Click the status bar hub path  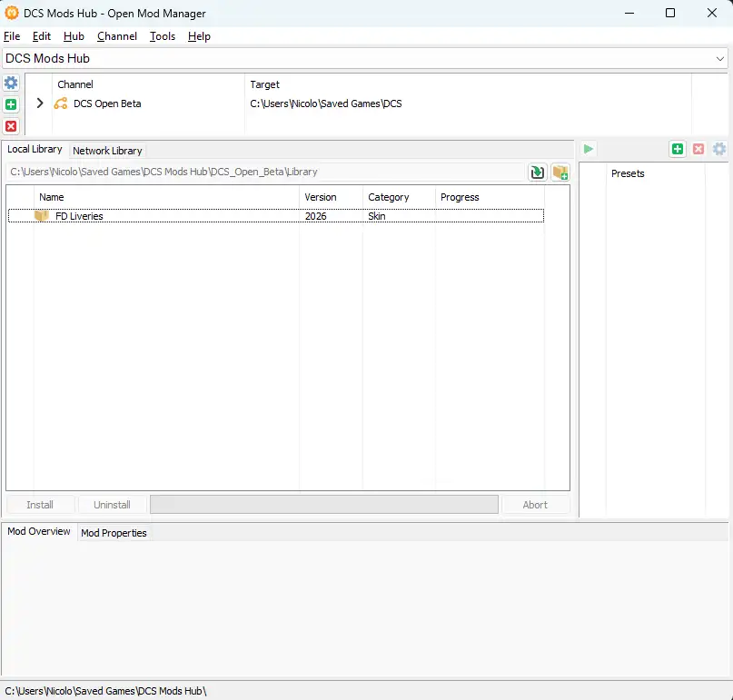105,691
